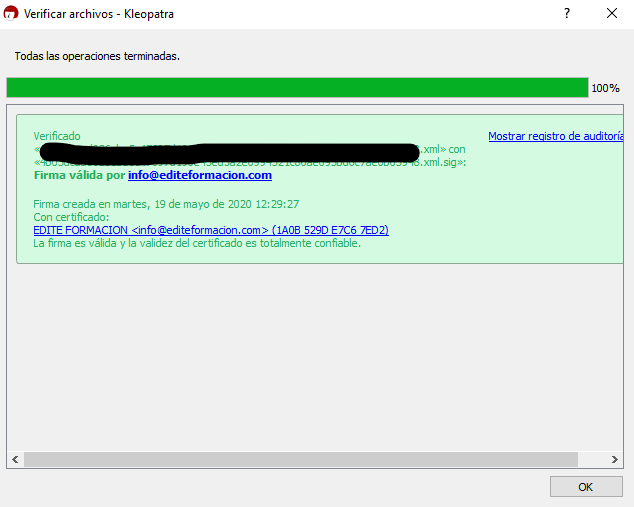Open Mostrar registro de auditoría link
Screen dimensions: 634x507
[556, 136]
